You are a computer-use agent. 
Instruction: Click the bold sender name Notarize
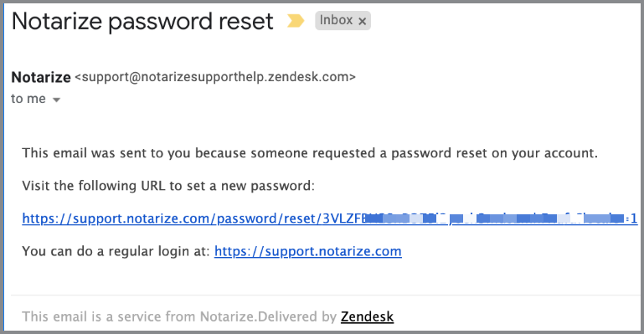point(41,77)
